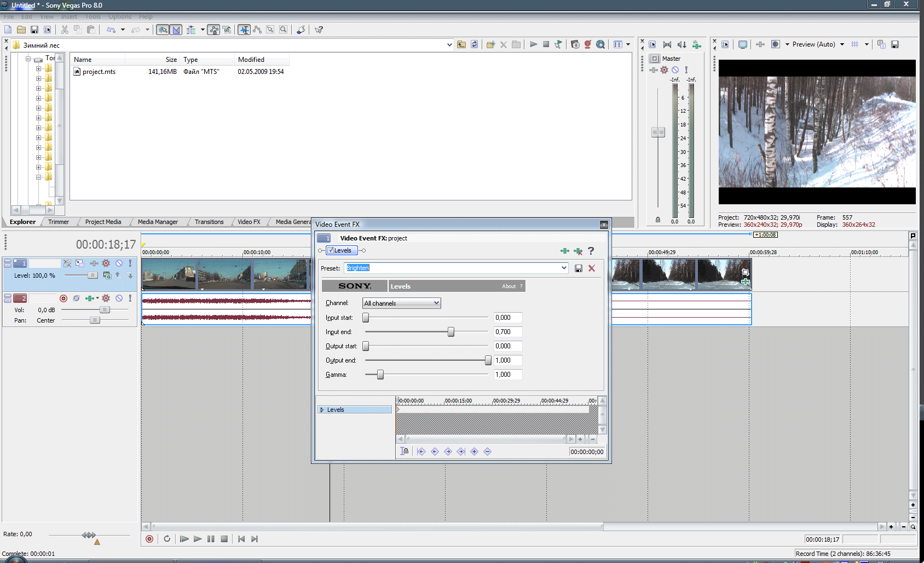Click the Record button in transport bar
The height and width of the screenshot is (563, 924).
[x=149, y=539]
